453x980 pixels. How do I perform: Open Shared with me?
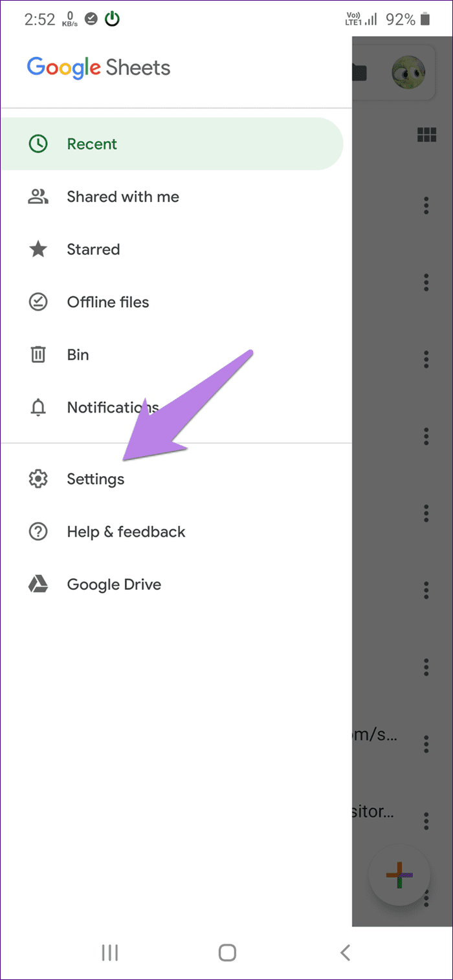(x=176, y=197)
